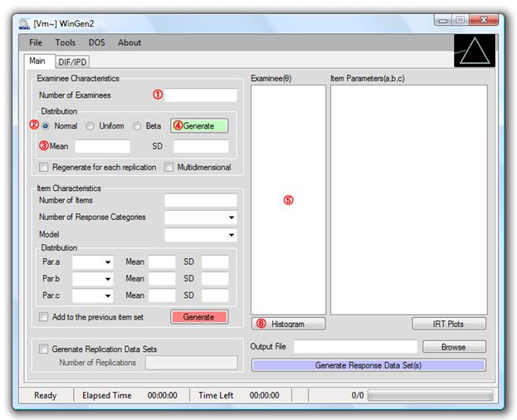Check Add to the previous item set

pos(44,317)
